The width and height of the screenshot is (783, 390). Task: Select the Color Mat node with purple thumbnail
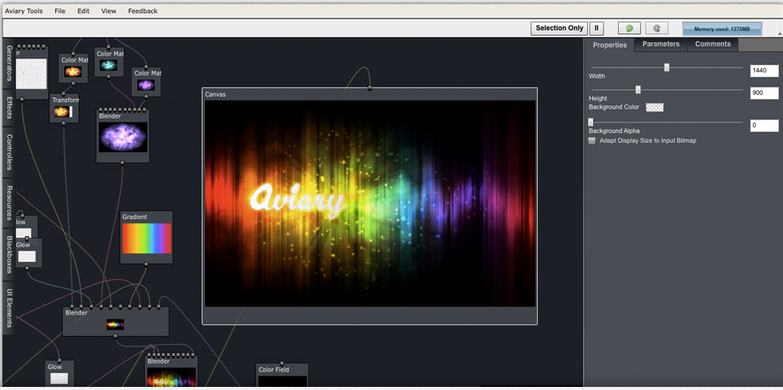tap(146, 82)
